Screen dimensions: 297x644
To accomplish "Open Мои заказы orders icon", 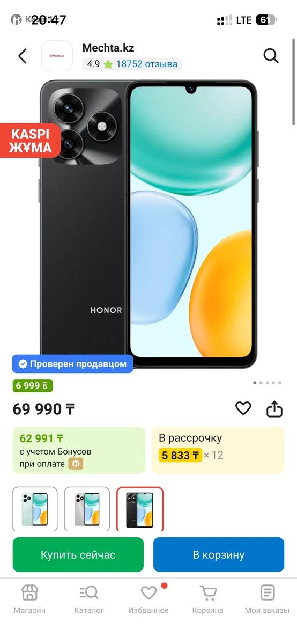I will [x=267, y=592].
